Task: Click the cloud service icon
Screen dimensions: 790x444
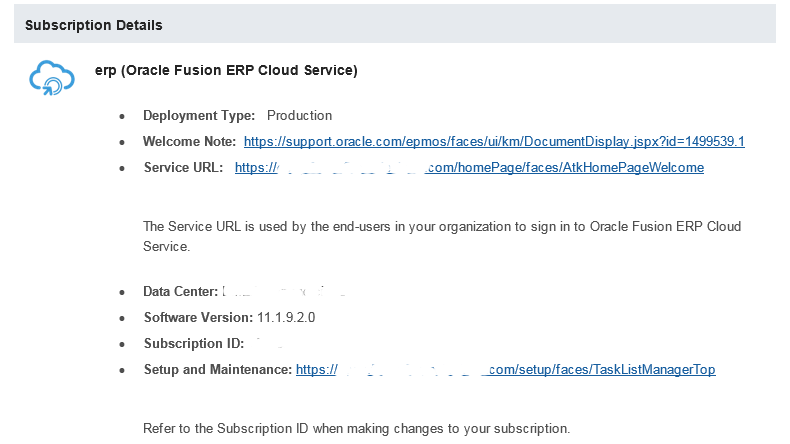Action: click(52, 78)
